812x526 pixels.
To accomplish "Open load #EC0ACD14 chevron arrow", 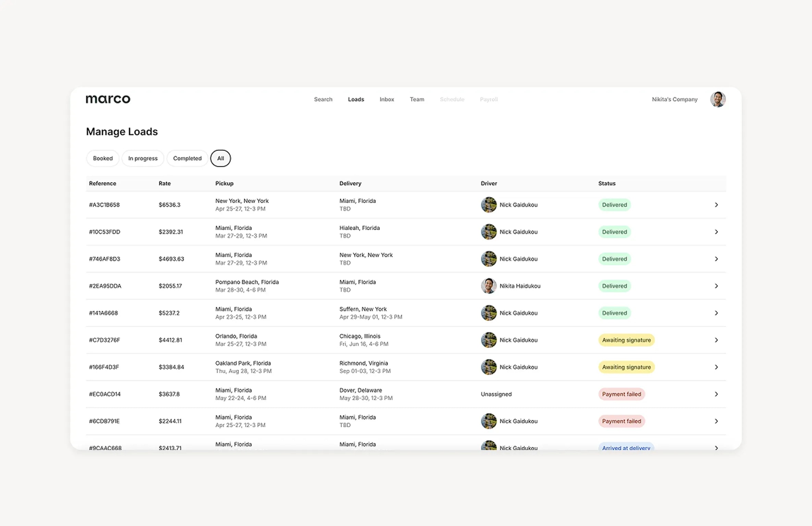I will pyautogui.click(x=716, y=394).
